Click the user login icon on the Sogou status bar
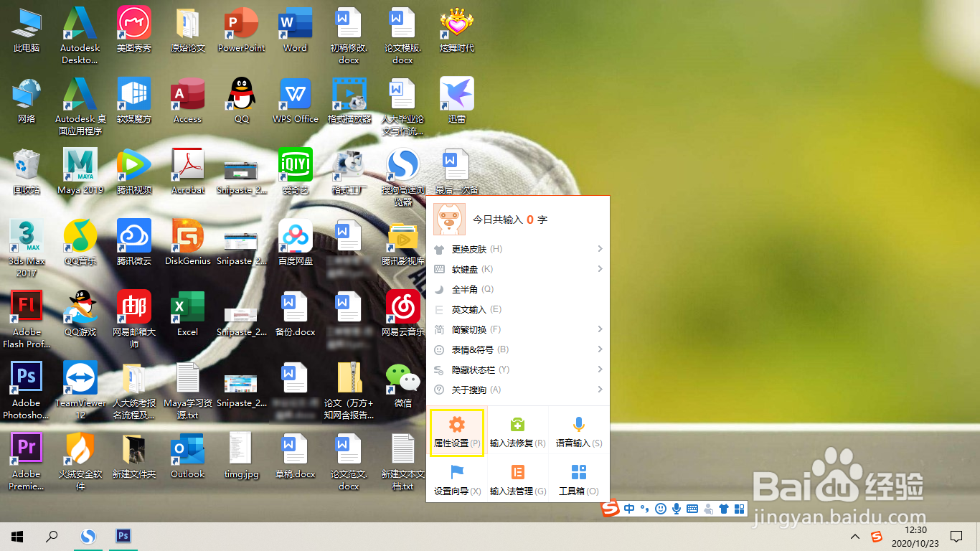980x551 pixels. 708,509
